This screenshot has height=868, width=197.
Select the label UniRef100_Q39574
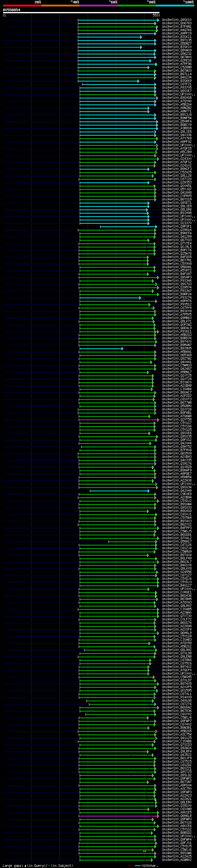pos(177,287)
